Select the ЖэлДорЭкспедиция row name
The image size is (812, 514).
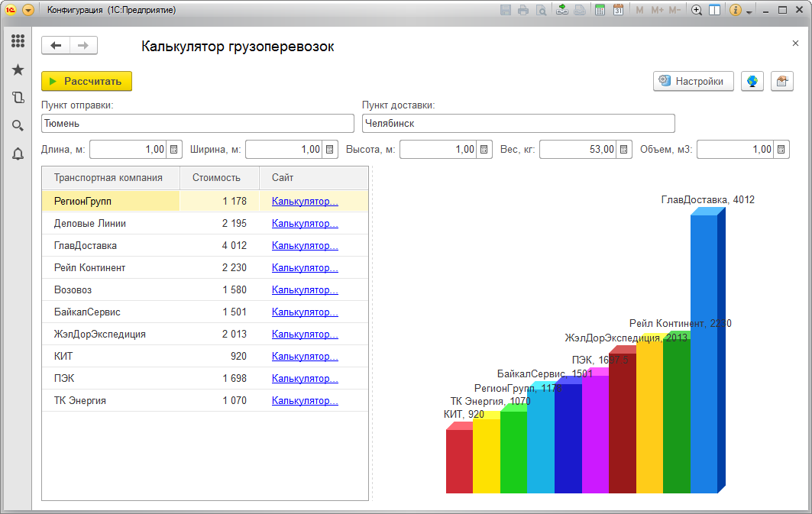[x=100, y=335]
